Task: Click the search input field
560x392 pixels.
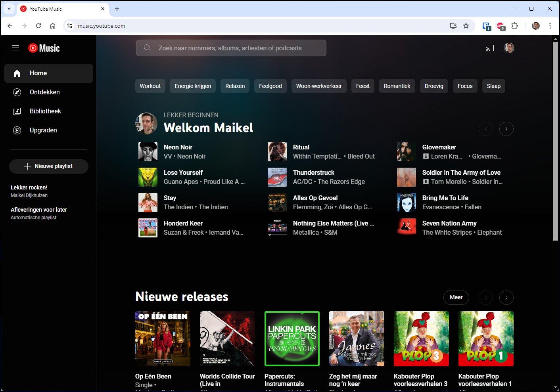Action: [x=231, y=48]
